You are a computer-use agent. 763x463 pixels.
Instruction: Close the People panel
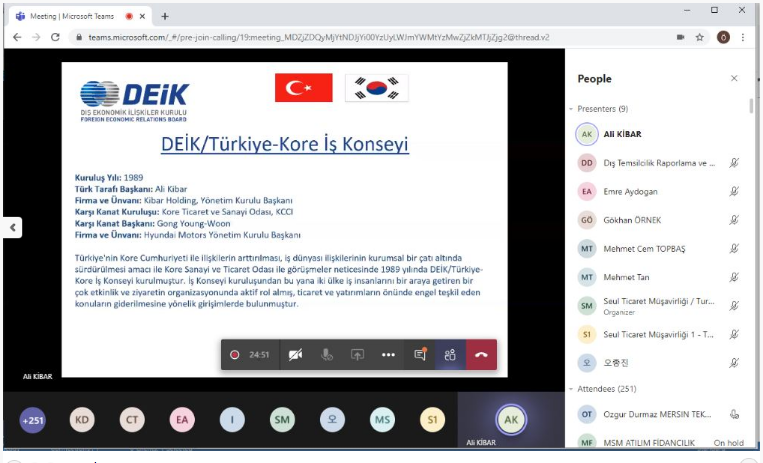734,78
